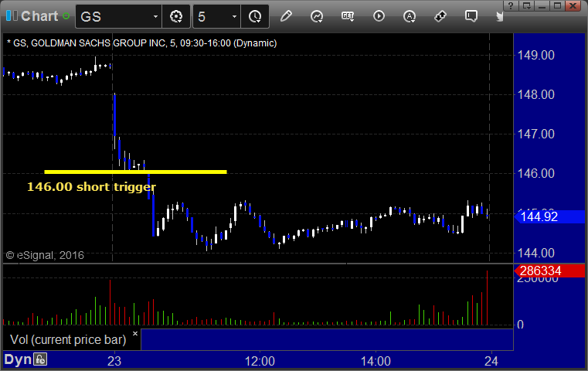The image size is (588, 371).
Task: Click the red 286334 volume tag
Action: point(549,271)
